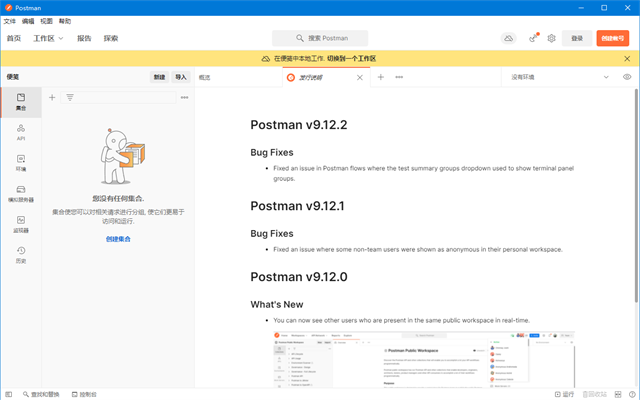This screenshot has width=640, height=400.
Task: Open the 帮助 (Help) menu
Action: [x=65, y=21]
